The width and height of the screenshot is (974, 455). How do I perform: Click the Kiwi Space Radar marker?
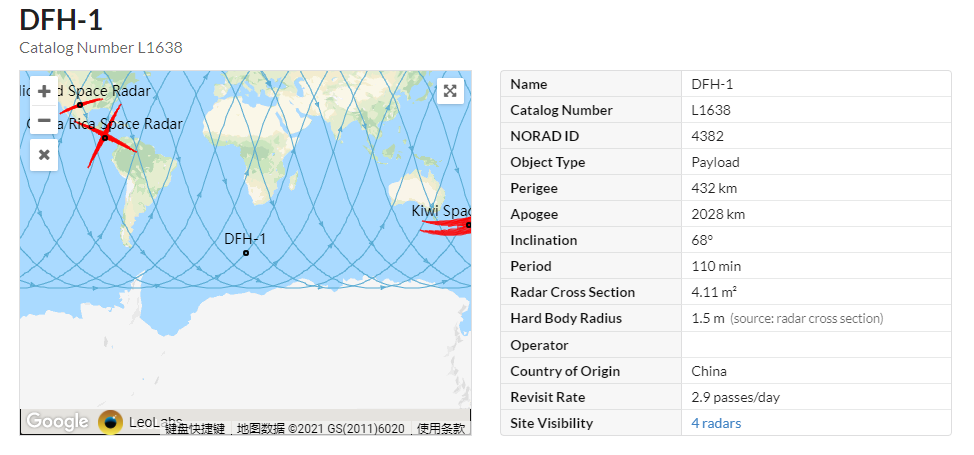[466, 225]
